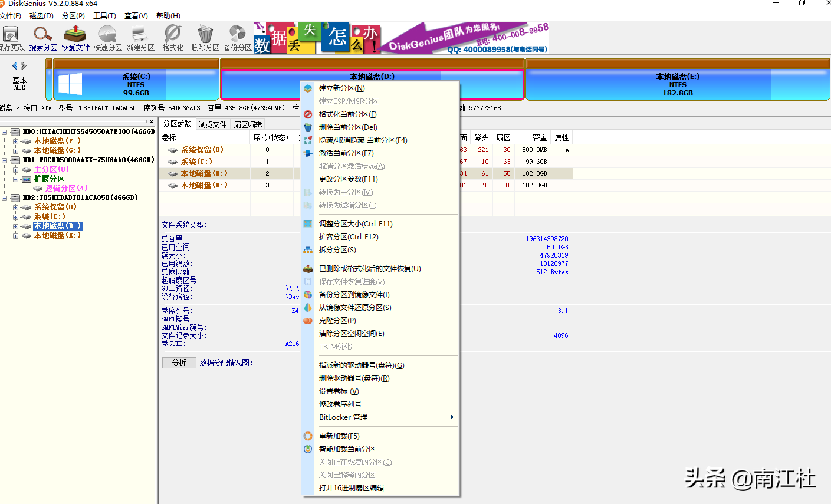Click icon beside 建立新分区(N) menu entry

pyautogui.click(x=308, y=88)
